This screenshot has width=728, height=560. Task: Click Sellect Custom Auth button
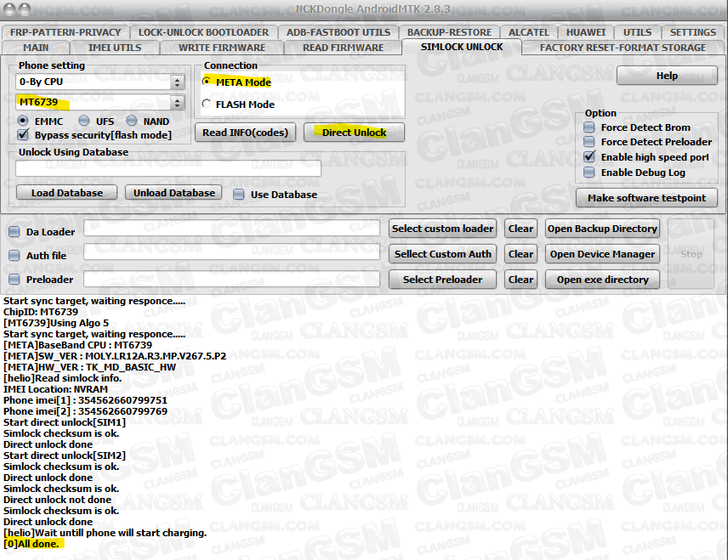(442, 254)
